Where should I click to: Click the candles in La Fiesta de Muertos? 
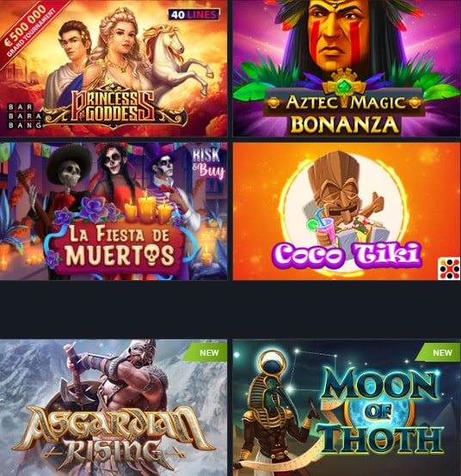click(x=148, y=208)
